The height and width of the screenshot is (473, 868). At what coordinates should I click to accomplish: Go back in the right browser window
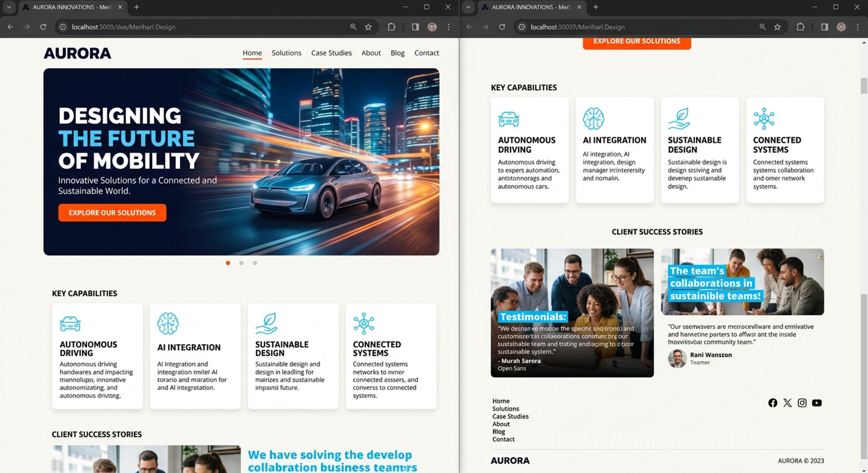coord(469,27)
